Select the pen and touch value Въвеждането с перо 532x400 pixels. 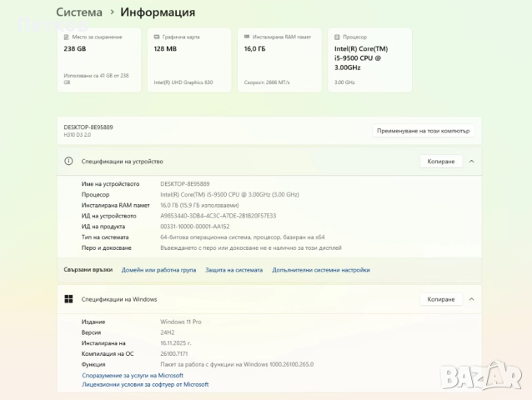(251, 247)
